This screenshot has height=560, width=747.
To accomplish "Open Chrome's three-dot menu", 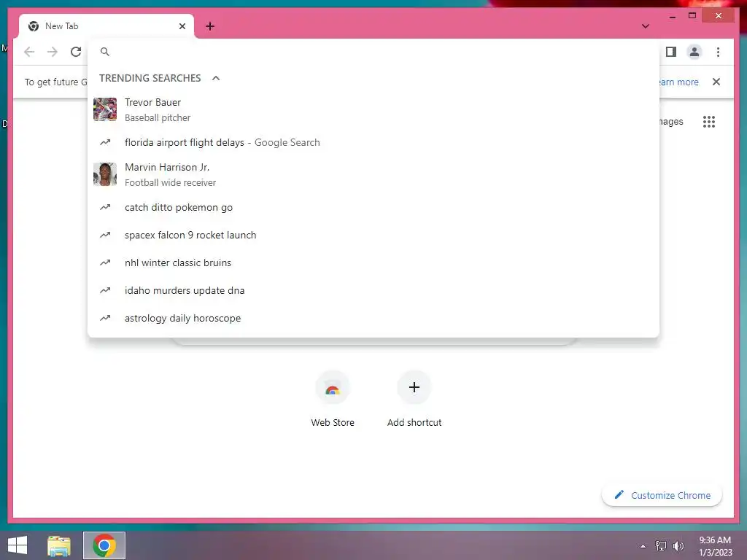I will [718, 52].
